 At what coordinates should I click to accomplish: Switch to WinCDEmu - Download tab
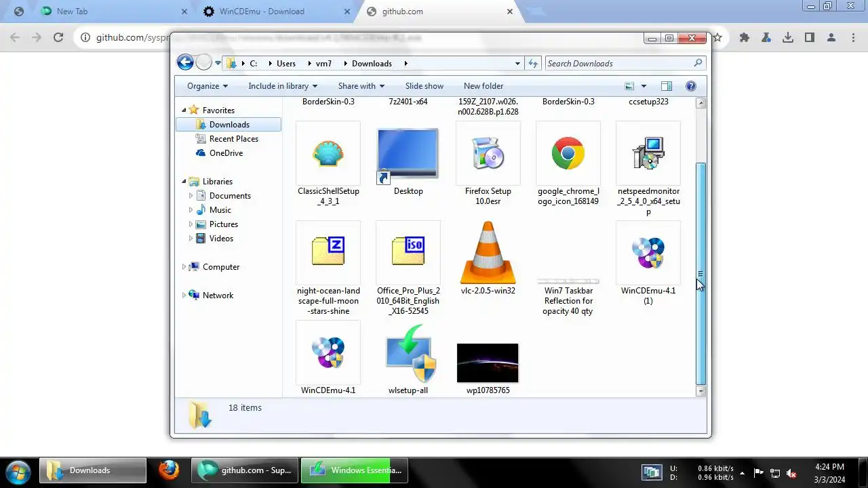pyautogui.click(x=275, y=12)
